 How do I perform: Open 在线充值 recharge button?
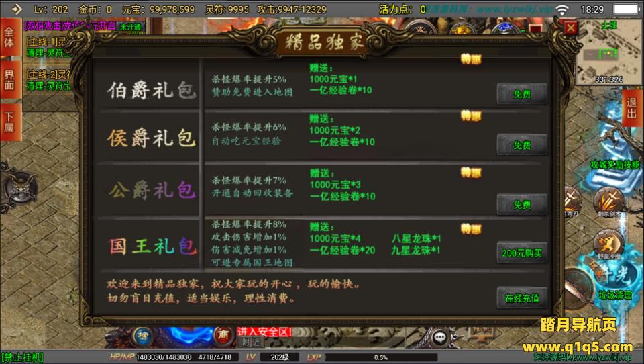[522, 298]
